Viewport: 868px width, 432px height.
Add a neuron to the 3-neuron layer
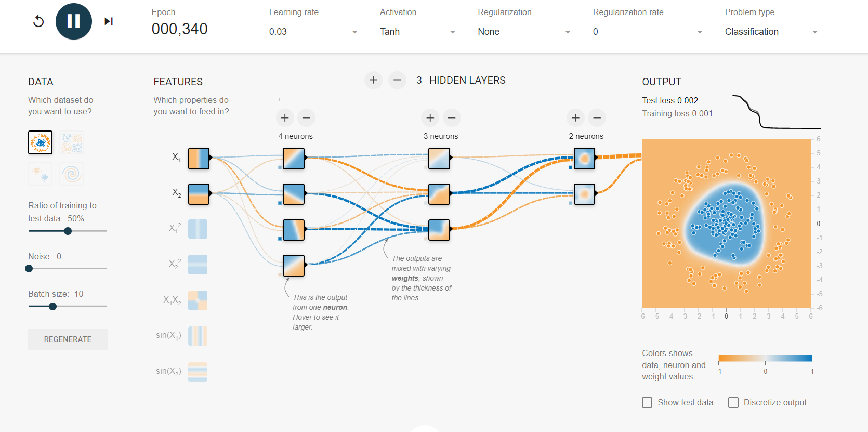point(430,118)
